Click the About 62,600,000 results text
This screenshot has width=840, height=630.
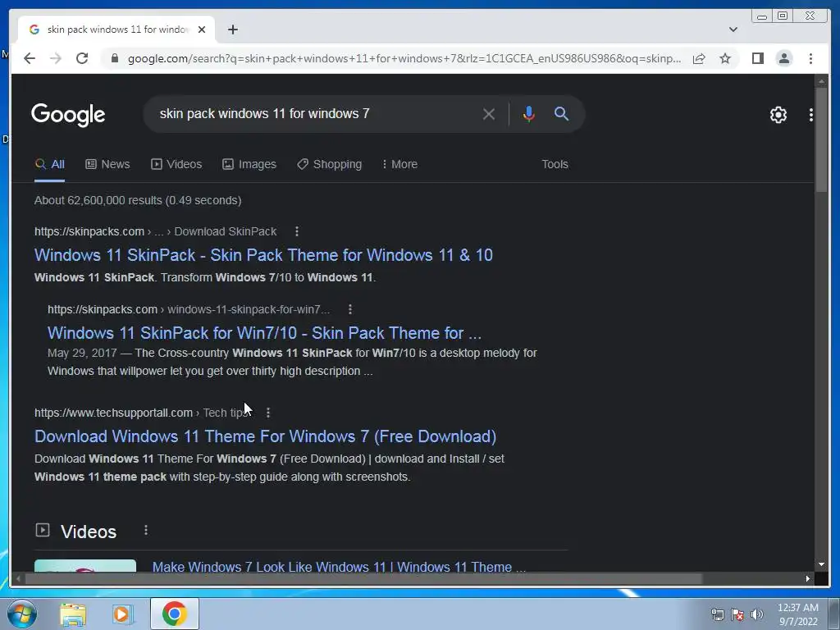point(138,200)
